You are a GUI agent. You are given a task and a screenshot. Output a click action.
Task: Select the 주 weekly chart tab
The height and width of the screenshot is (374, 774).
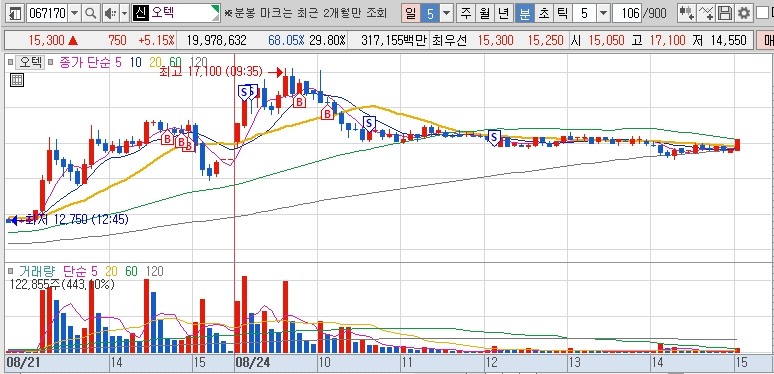click(x=465, y=13)
